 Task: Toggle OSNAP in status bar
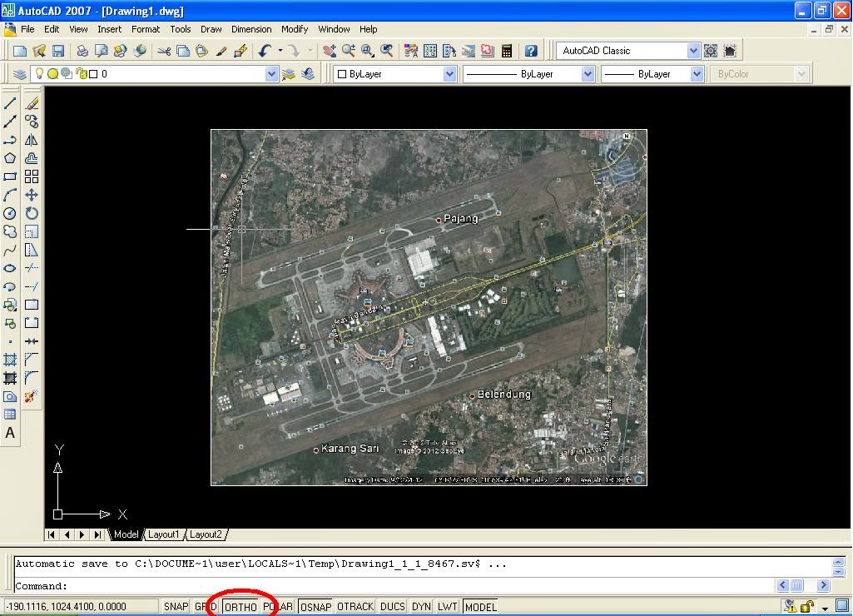coord(315,606)
